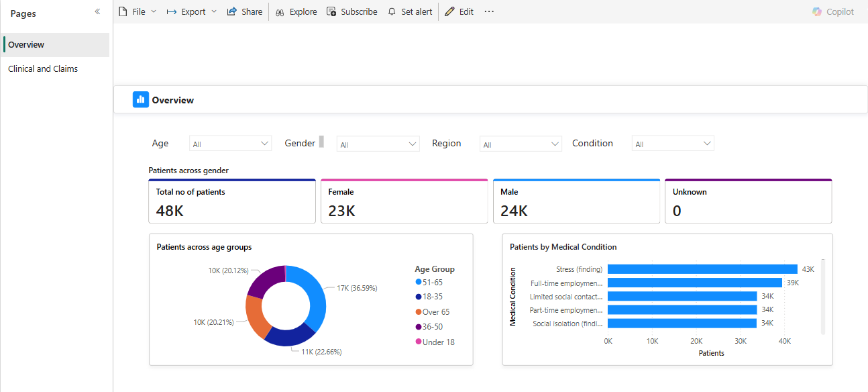Click the Share icon in toolbar

(232, 11)
